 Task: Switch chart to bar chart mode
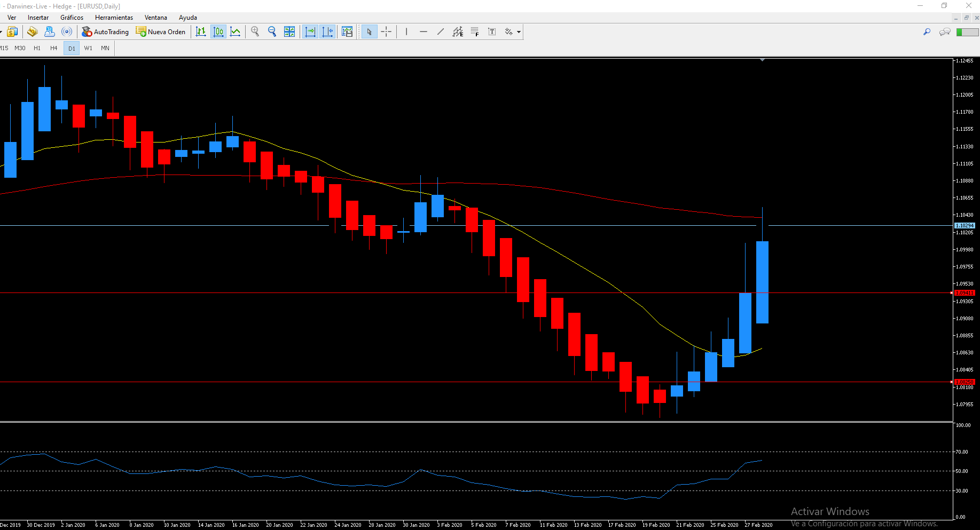tap(201, 32)
